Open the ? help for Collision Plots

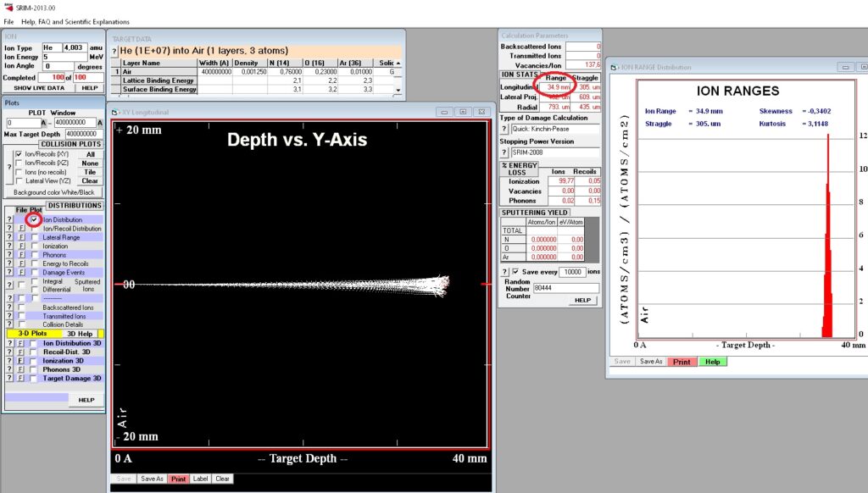click(8, 167)
